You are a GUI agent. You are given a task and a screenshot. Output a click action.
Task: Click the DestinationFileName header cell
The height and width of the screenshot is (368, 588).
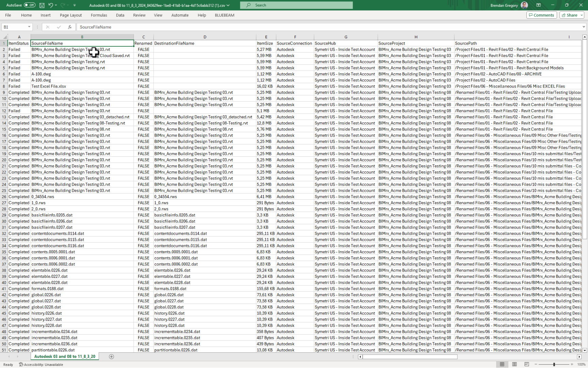pos(205,43)
